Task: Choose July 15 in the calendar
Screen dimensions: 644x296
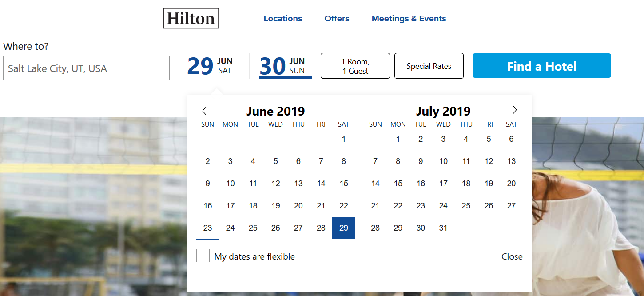Action: (x=398, y=184)
